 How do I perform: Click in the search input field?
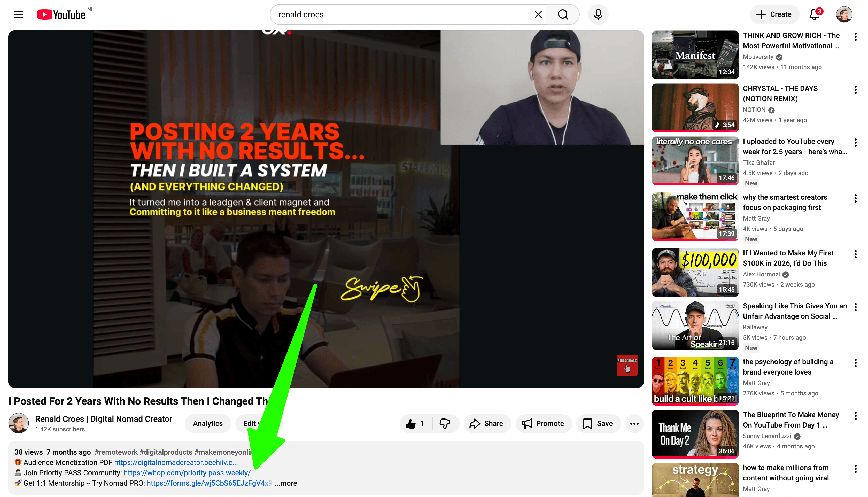point(403,14)
